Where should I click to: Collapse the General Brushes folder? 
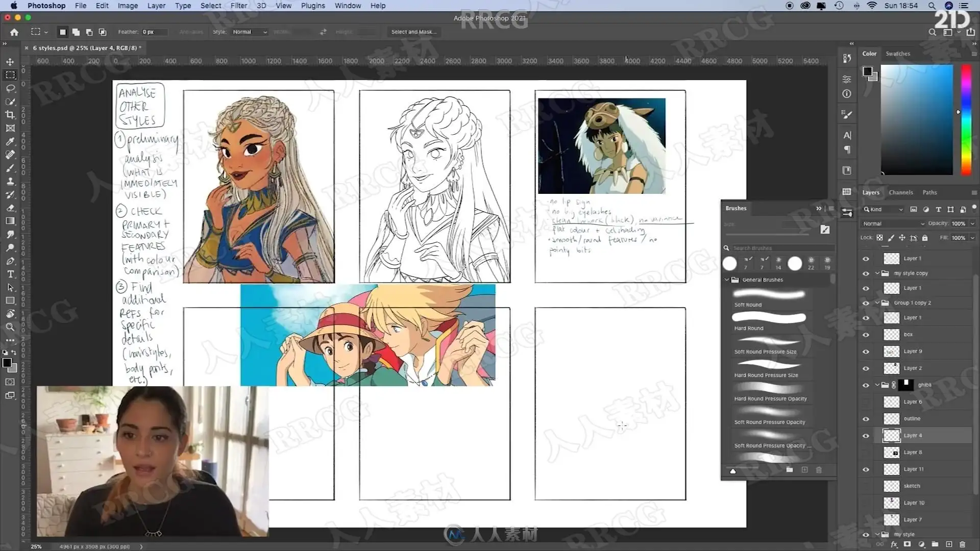point(727,280)
